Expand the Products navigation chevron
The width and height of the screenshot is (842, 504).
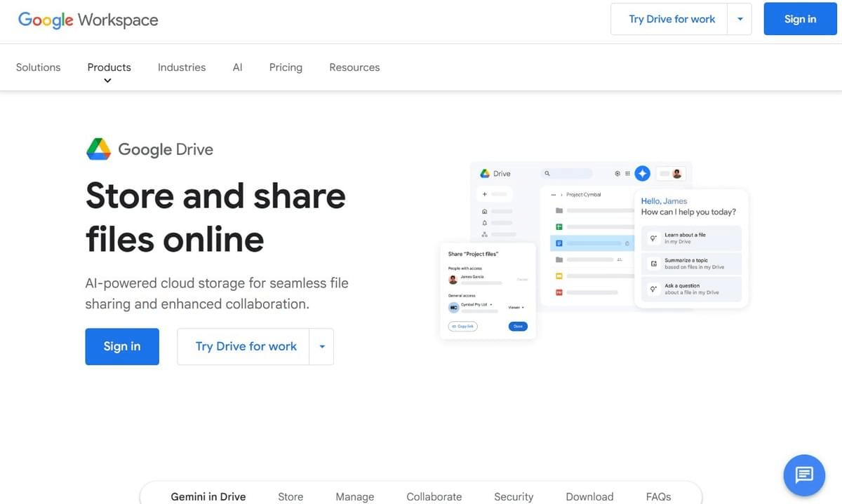(x=107, y=80)
